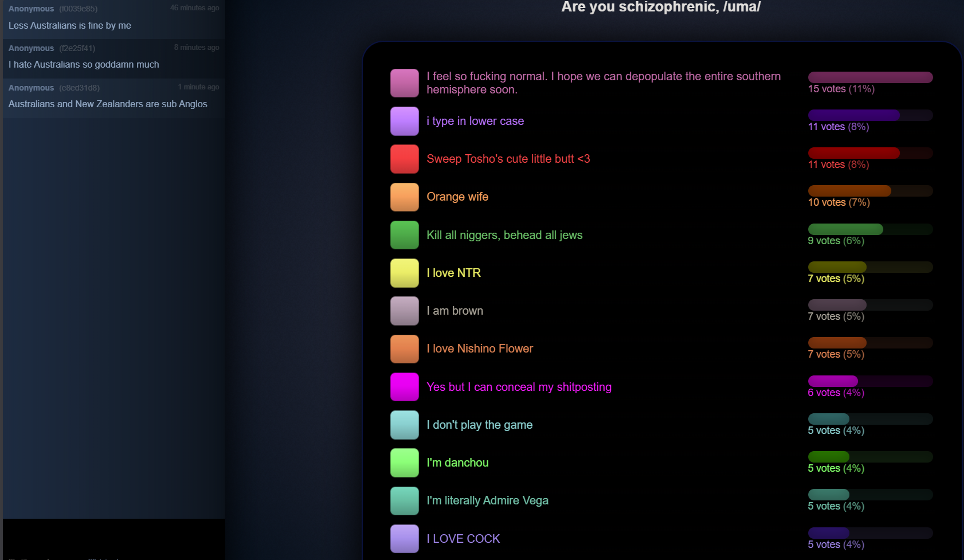Click the "10 votes (7%)" label
The width and height of the screenshot is (964, 560).
click(x=838, y=202)
